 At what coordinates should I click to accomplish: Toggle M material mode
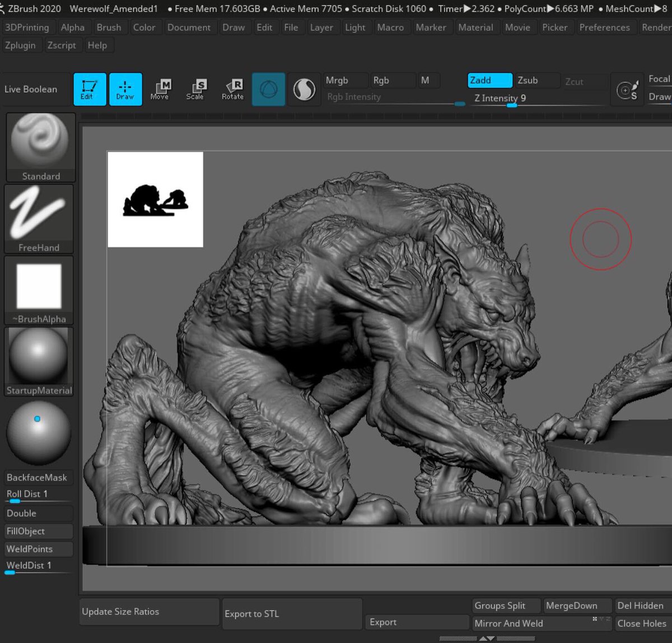click(430, 81)
